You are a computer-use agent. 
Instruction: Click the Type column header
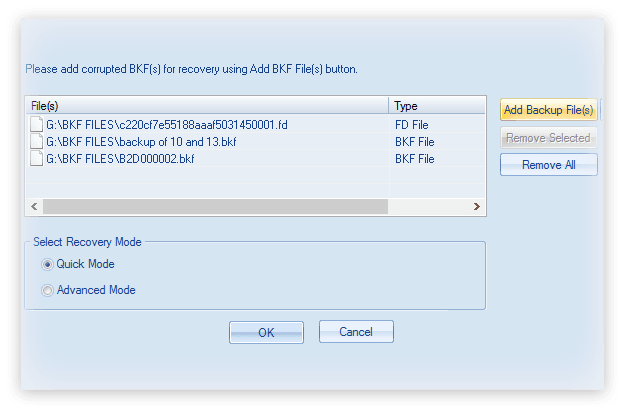pos(437,106)
